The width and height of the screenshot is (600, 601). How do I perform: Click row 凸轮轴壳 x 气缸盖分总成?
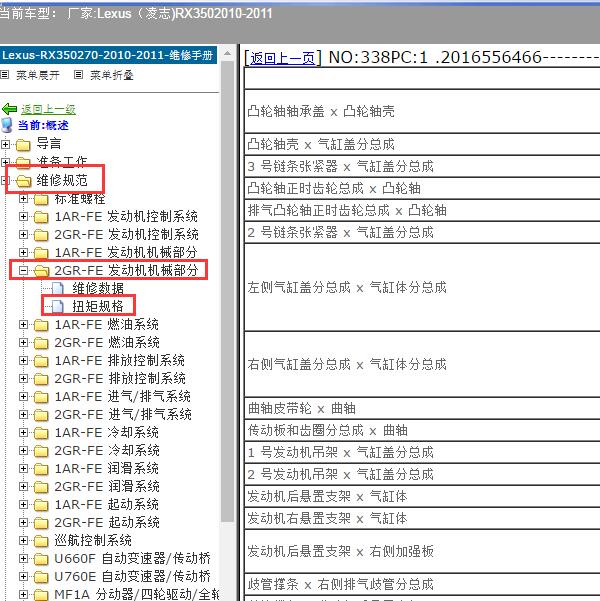[422, 145]
